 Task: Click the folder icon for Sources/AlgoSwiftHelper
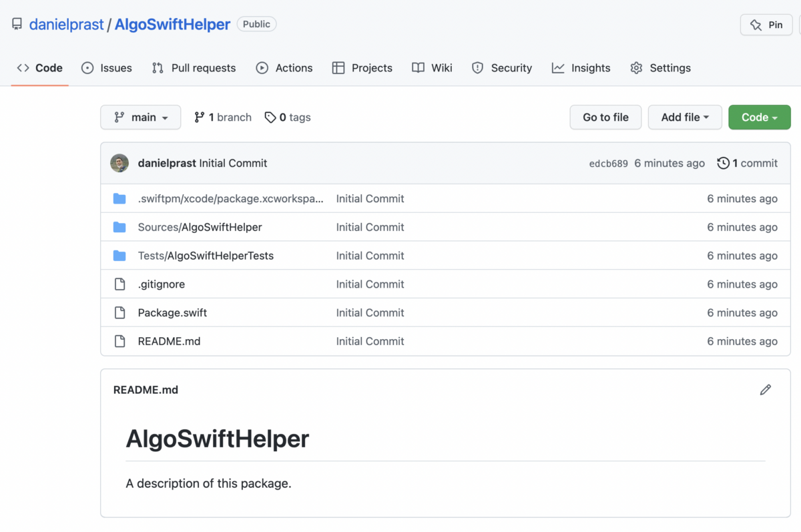[x=119, y=227]
